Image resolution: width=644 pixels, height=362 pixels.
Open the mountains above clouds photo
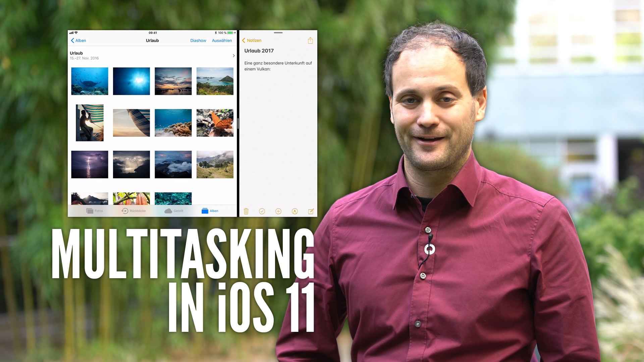173,164
